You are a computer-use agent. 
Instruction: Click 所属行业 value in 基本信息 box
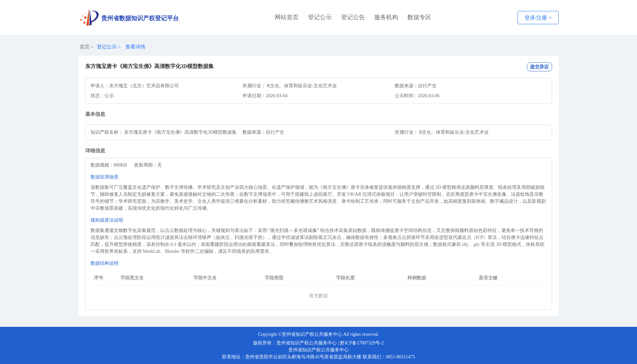[454, 132]
